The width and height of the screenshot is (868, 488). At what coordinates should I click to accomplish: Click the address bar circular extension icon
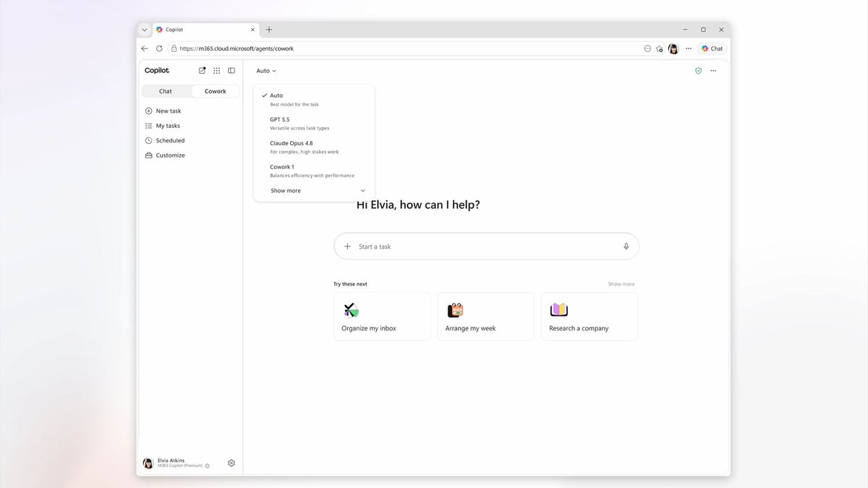(647, 48)
